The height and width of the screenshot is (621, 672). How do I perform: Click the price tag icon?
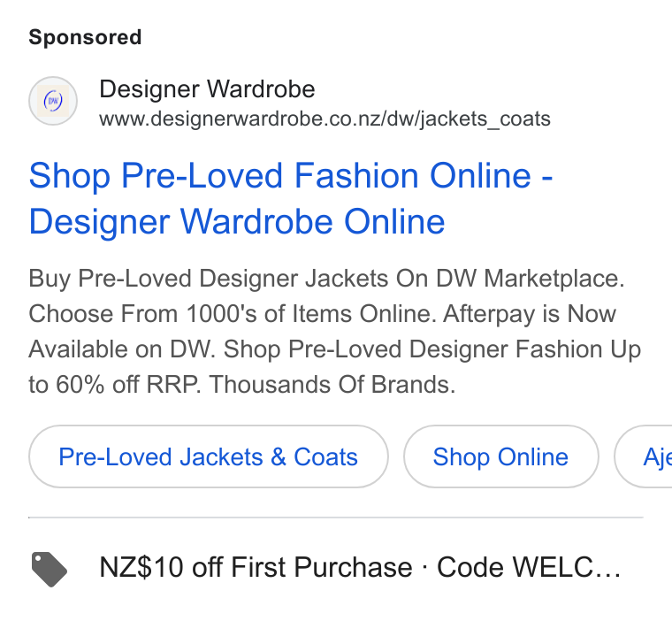tap(50, 569)
